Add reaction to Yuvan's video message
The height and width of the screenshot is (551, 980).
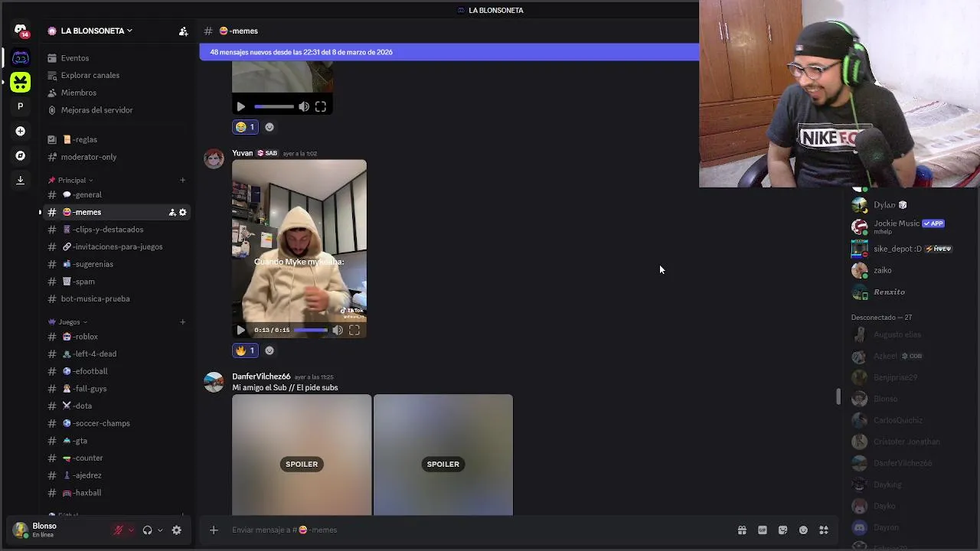pyautogui.click(x=269, y=350)
